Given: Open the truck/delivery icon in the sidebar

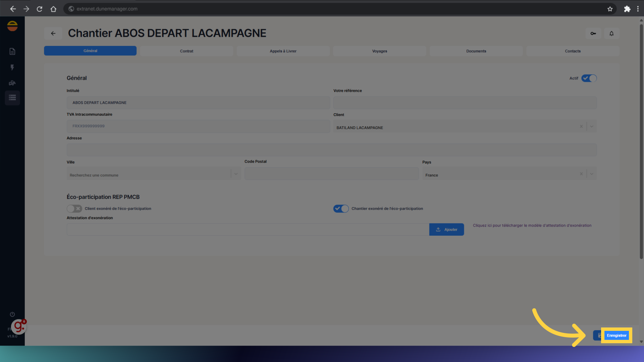Looking at the screenshot, I should pyautogui.click(x=12, y=83).
